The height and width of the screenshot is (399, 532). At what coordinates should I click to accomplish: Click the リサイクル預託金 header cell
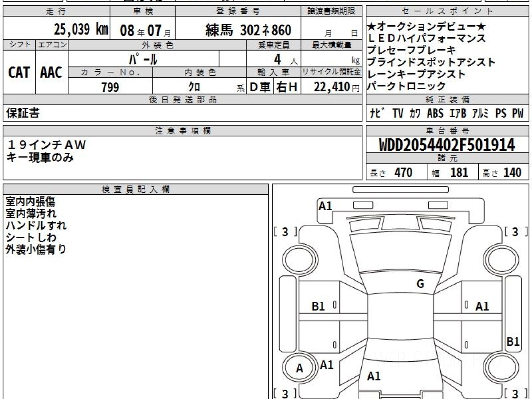[332, 72]
